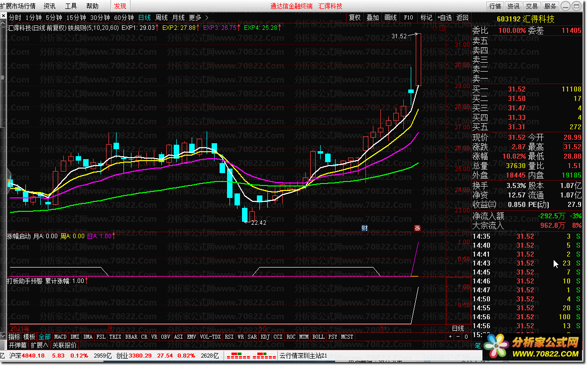Click the 笔 tick-detail icon
Image resolution: width=588 pixels, height=366 pixels.
point(477,346)
